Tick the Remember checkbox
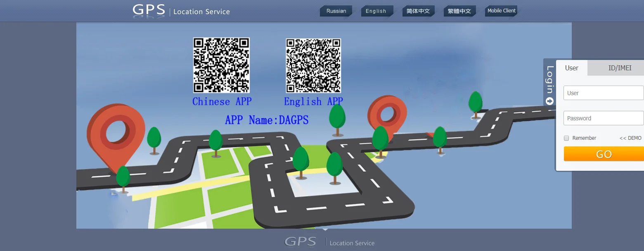Screen dimensions: 644x251 566,138
